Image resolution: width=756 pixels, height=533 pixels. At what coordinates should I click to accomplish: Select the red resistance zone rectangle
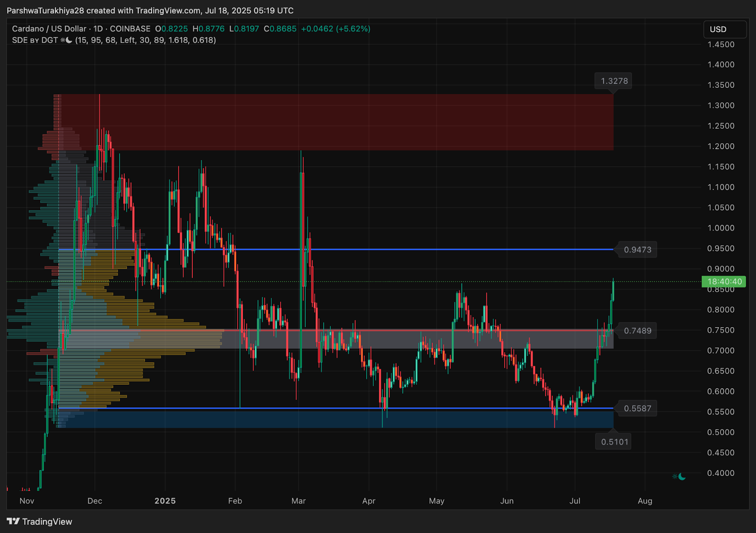(336, 122)
